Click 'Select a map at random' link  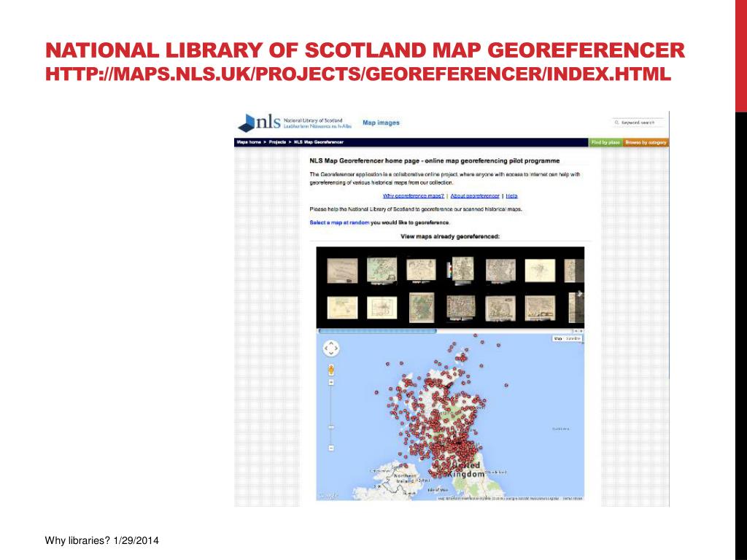339,222
